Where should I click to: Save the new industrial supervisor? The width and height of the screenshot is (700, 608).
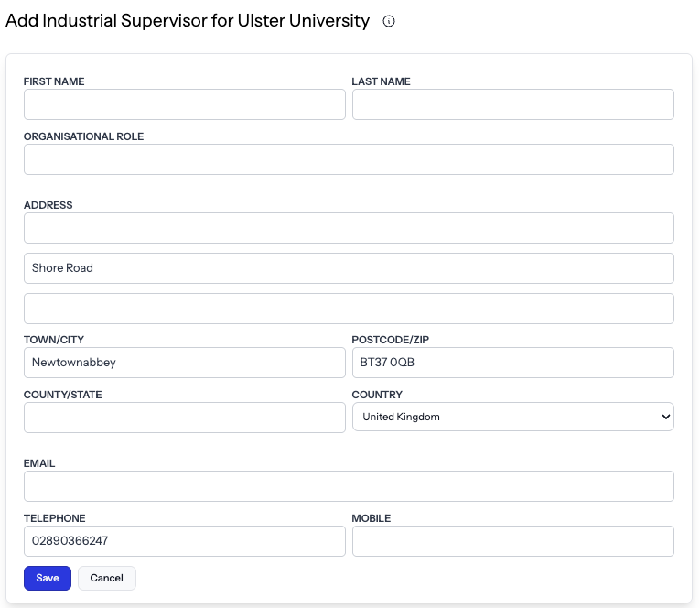pos(48,578)
